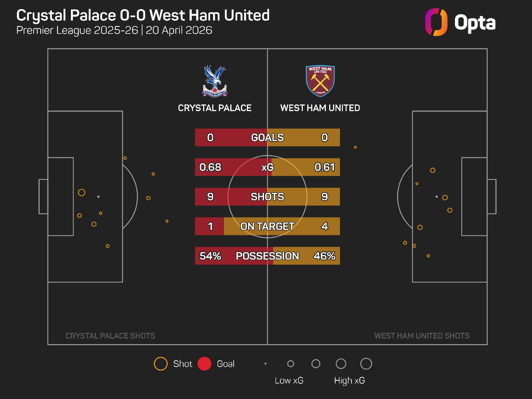The image size is (532, 399).
Task: Click the WEST HAM UNITED SHOTS caption
Action: 422,336
